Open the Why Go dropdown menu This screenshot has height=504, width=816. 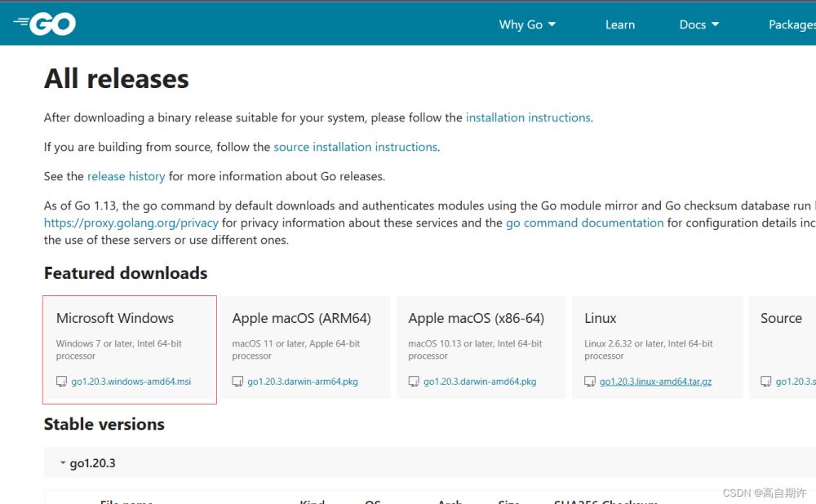[527, 24]
